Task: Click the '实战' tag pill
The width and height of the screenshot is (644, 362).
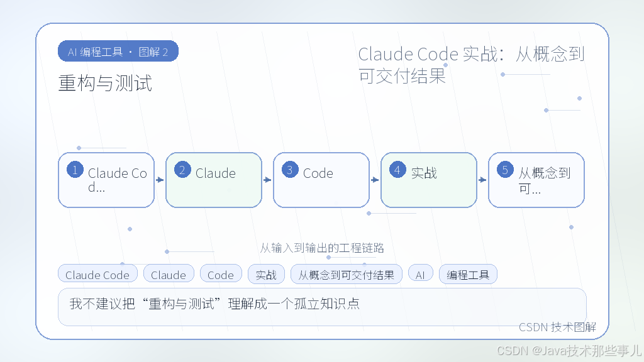Action: (x=266, y=274)
